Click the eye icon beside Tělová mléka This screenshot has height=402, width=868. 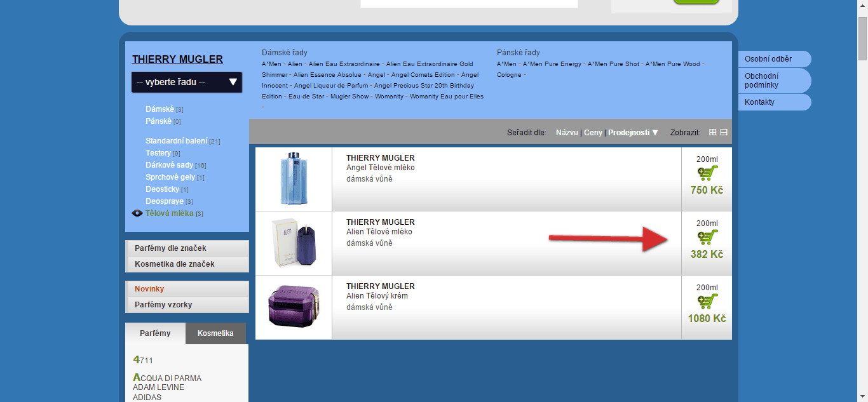coord(137,213)
